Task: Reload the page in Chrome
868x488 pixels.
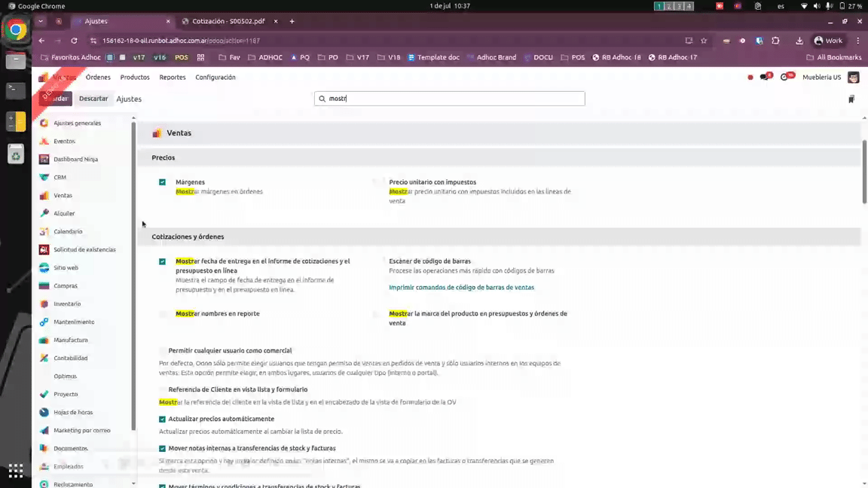Action: point(74,41)
